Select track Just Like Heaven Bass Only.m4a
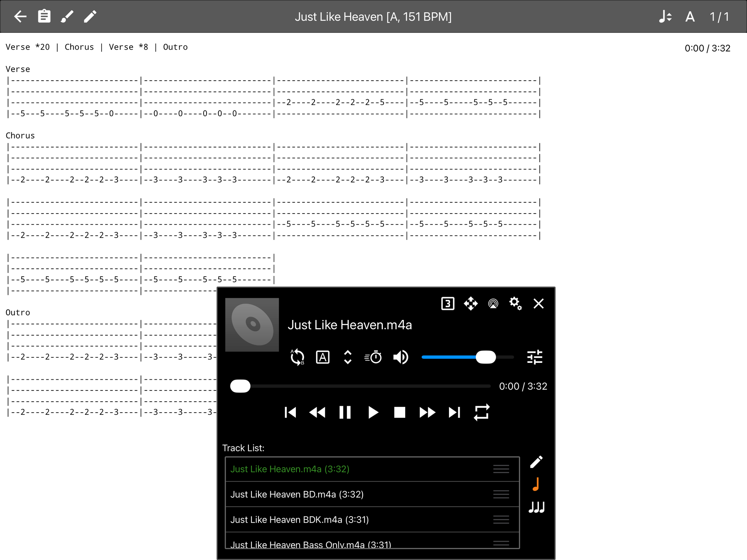Image resolution: width=747 pixels, height=560 pixels. click(x=372, y=541)
